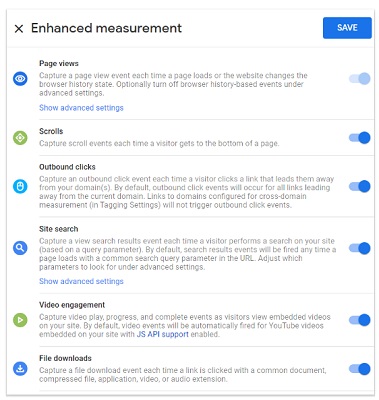Image resolution: width=379 pixels, height=400 pixels.
Task: Close the Enhanced measurement panel
Action: click(19, 29)
